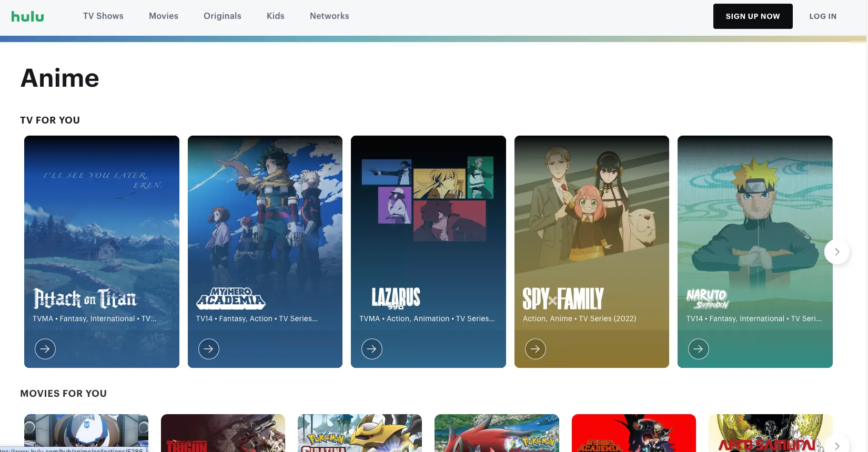The width and height of the screenshot is (868, 452).
Task: Click 'TVMA • Fantasy, International' text on Attack on Titan
Action: [94, 319]
